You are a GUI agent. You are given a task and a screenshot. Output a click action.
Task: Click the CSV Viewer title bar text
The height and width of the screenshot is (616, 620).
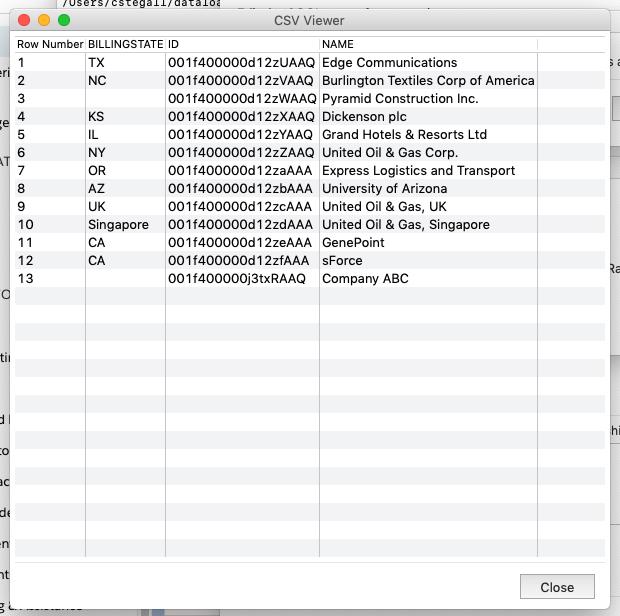pos(309,21)
